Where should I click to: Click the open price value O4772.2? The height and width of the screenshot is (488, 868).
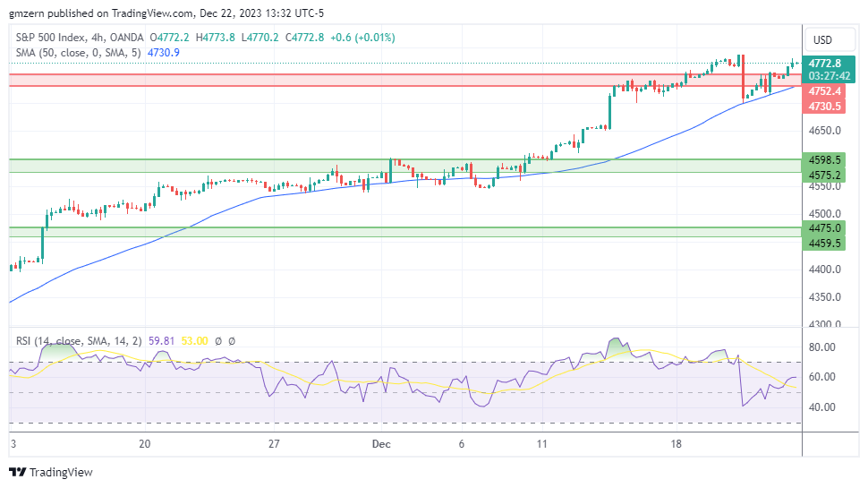point(169,38)
